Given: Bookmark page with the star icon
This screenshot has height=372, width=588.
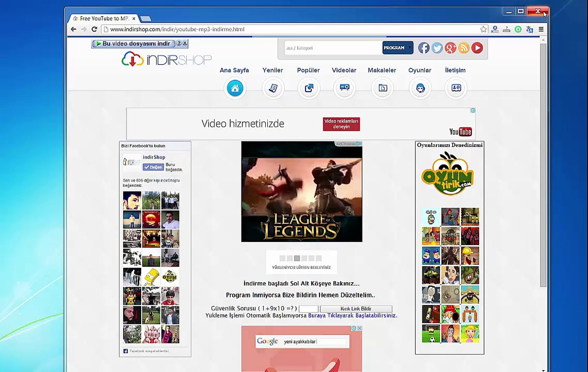Looking at the screenshot, I should (483, 29).
